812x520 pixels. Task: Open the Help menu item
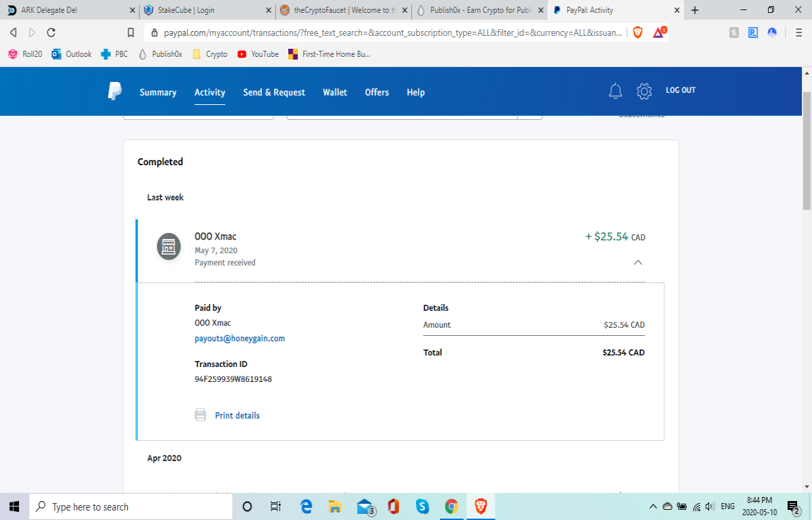(x=415, y=92)
